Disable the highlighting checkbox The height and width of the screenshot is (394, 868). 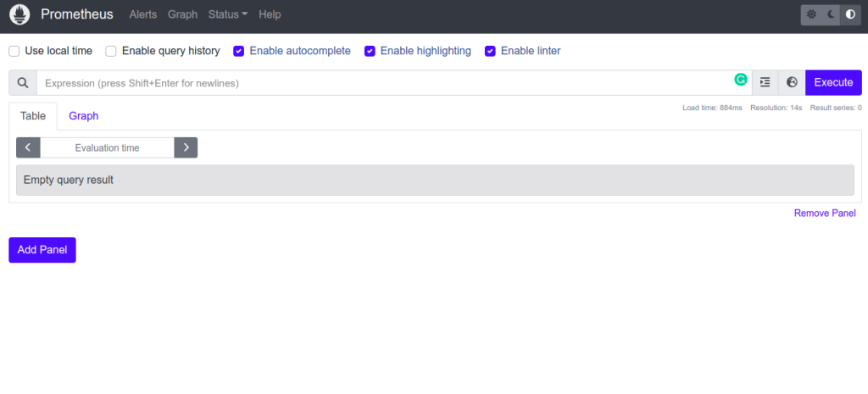[370, 51]
